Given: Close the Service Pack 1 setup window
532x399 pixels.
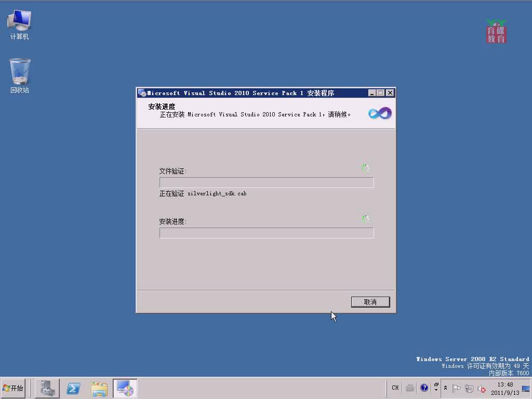Looking at the screenshot, I should click(x=390, y=93).
